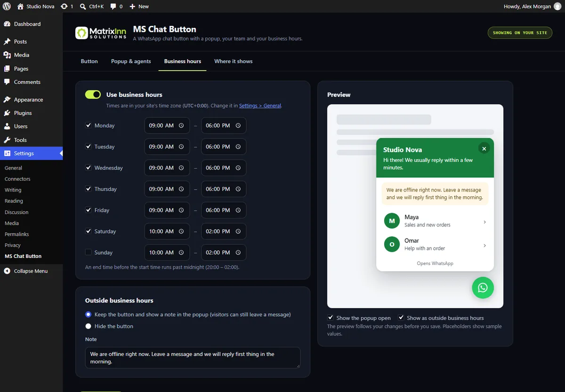Click the Plugins plug icon

click(7, 113)
